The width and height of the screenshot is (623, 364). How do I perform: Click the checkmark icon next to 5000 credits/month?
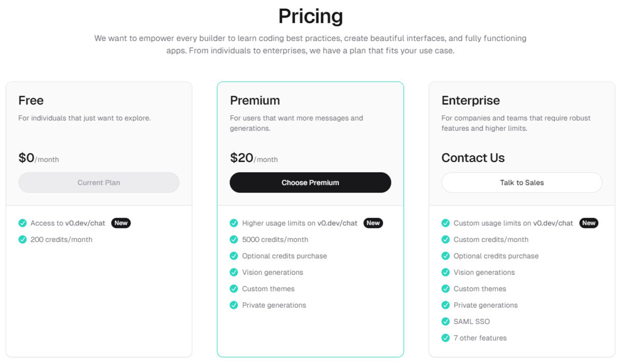coord(234,239)
